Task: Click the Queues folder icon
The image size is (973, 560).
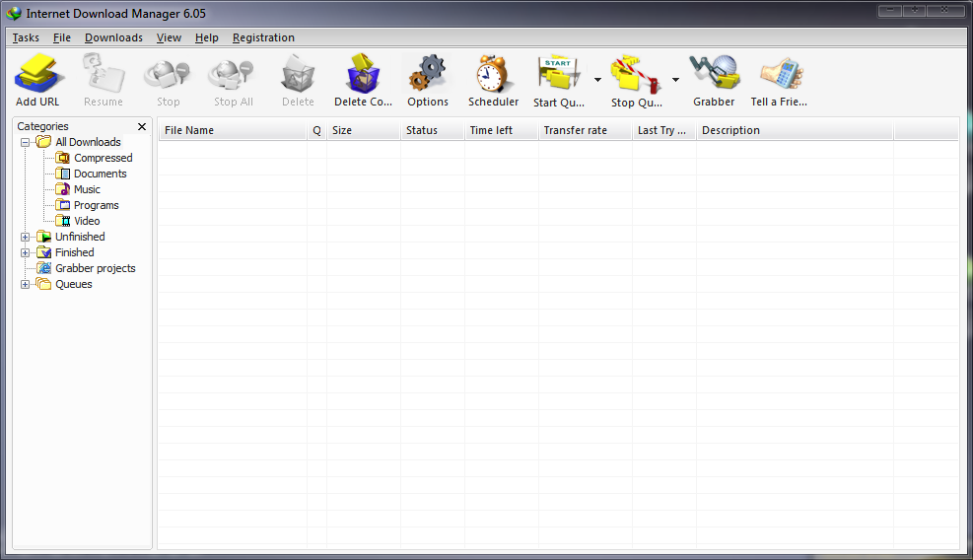Action: point(43,284)
